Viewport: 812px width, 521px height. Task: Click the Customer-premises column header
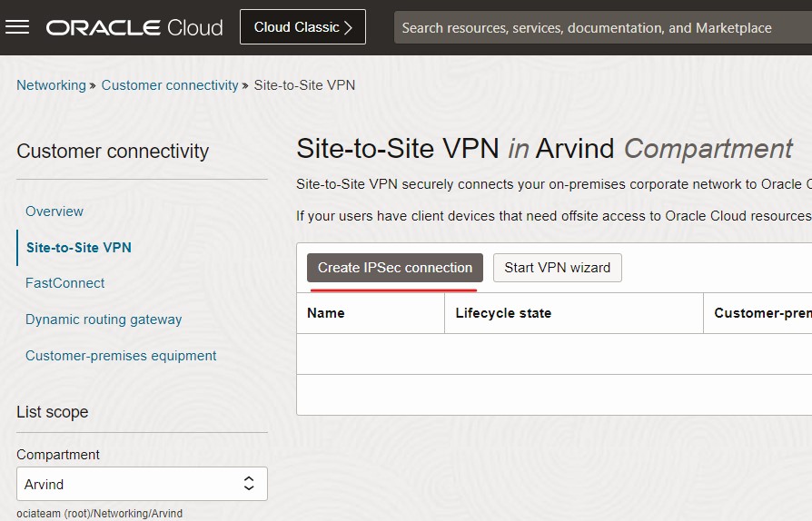pos(761,313)
